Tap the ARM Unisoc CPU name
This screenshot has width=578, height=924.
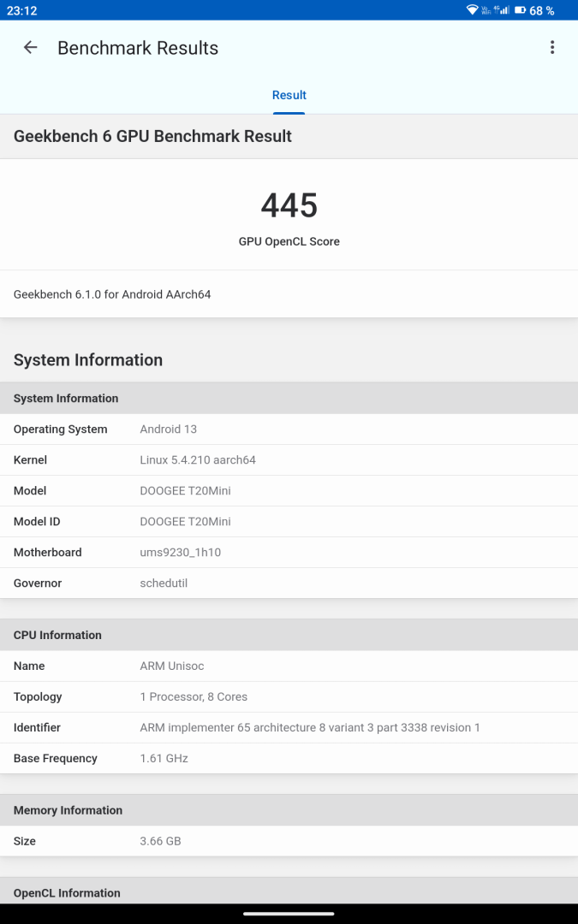click(172, 666)
